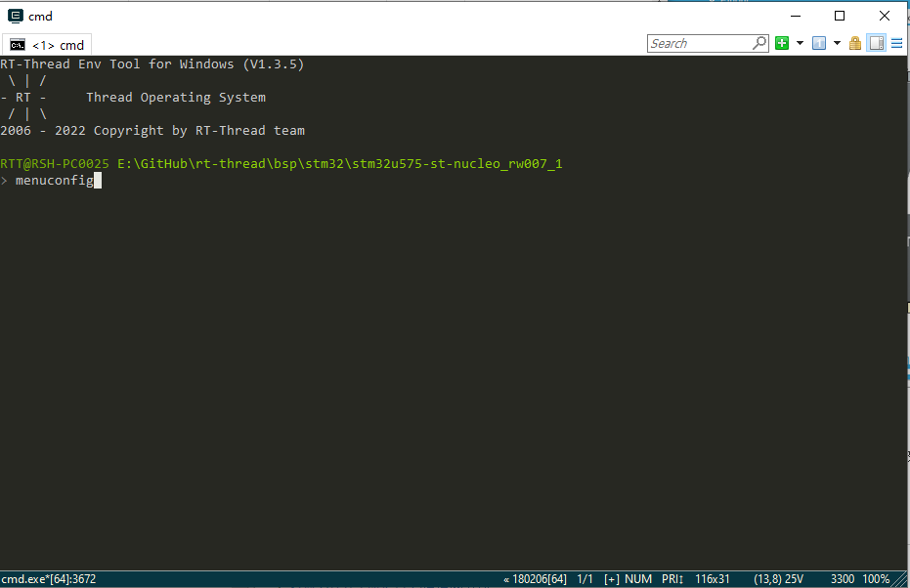Open the PRI priority status dropdown
The width and height of the screenshot is (910, 588).
(x=672, y=579)
